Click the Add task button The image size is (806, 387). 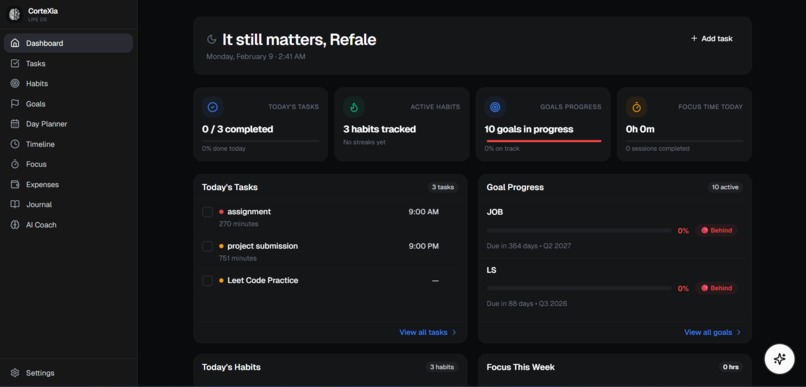coord(712,39)
